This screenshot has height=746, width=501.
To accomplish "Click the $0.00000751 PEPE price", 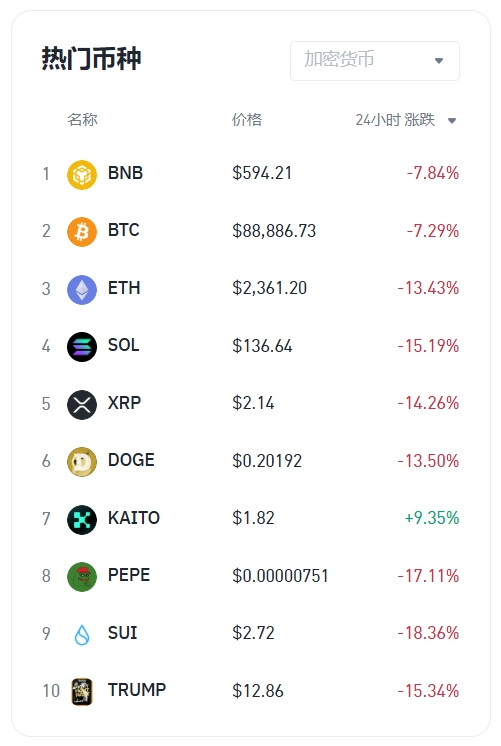I will coord(280,576).
